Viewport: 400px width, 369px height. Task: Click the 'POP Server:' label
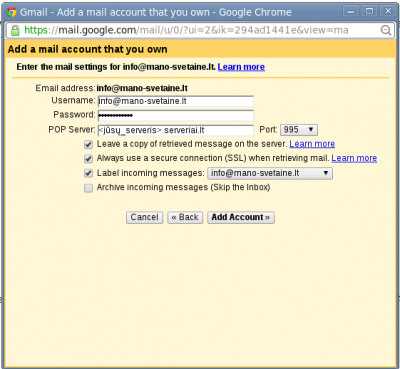click(x=72, y=130)
